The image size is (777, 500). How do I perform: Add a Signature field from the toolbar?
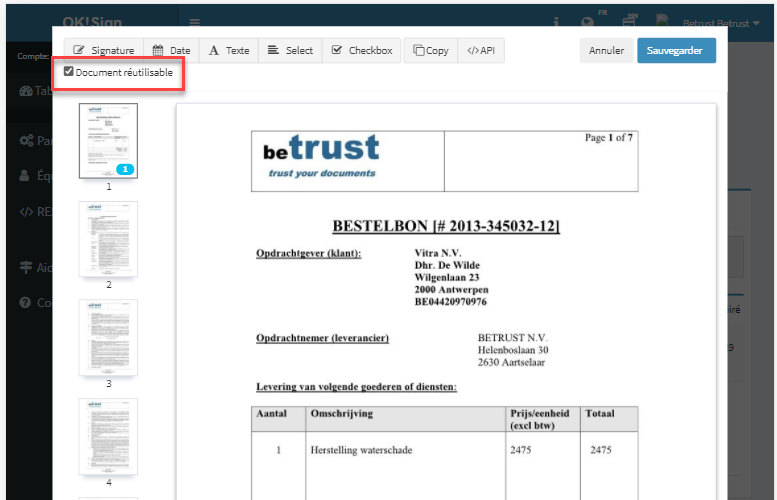point(104,51)
